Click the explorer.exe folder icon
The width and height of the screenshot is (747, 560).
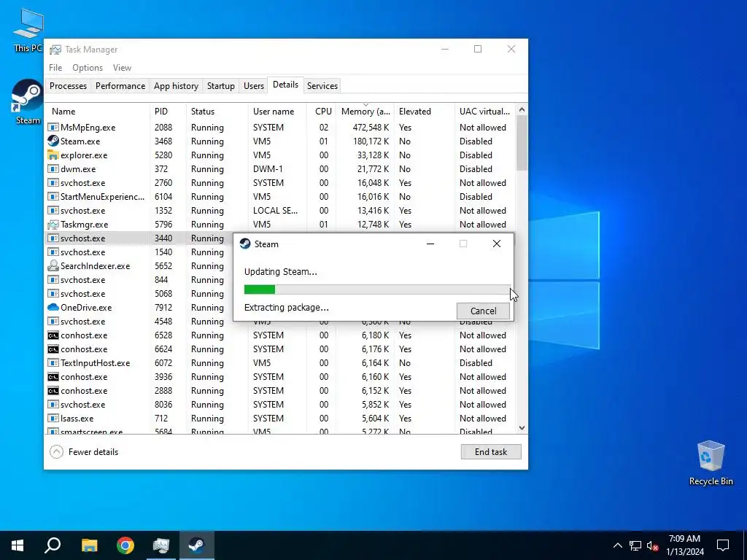click(x=53, y=155)
